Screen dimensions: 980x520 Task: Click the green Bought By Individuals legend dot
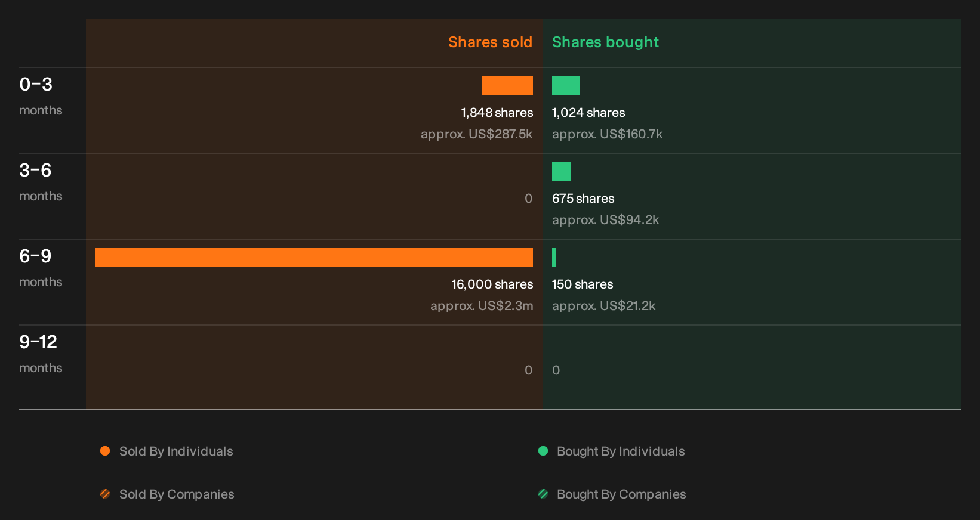coord(543,451)
